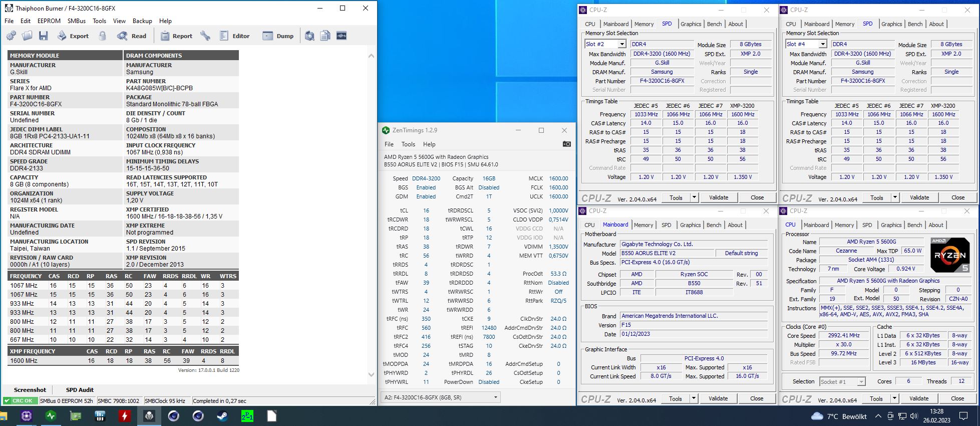980x426 pixels.
Task: Open CPU-Z purple chip icon in taskbar
Action: (x=27, y=416)
